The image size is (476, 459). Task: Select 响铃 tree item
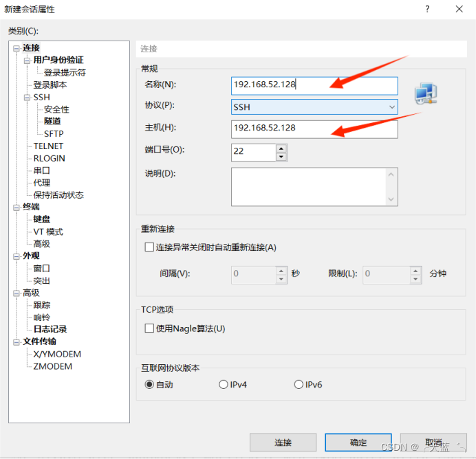41,317
